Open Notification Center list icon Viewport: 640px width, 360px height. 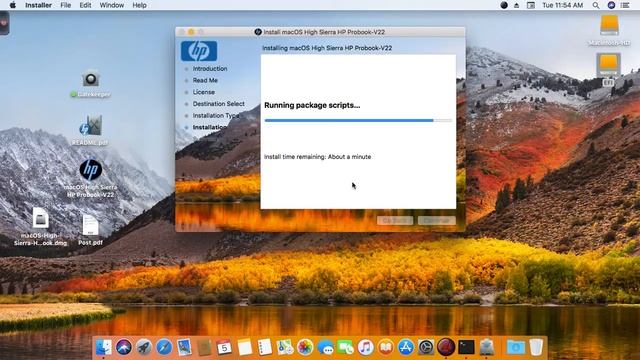[625, 5]
